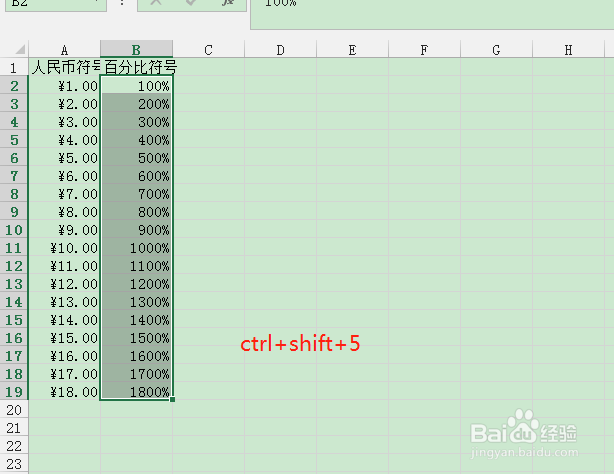Viewport: 614px width, 474px height.
Task: Click cell containing ¥6.00
Action: tap(65, 175)
